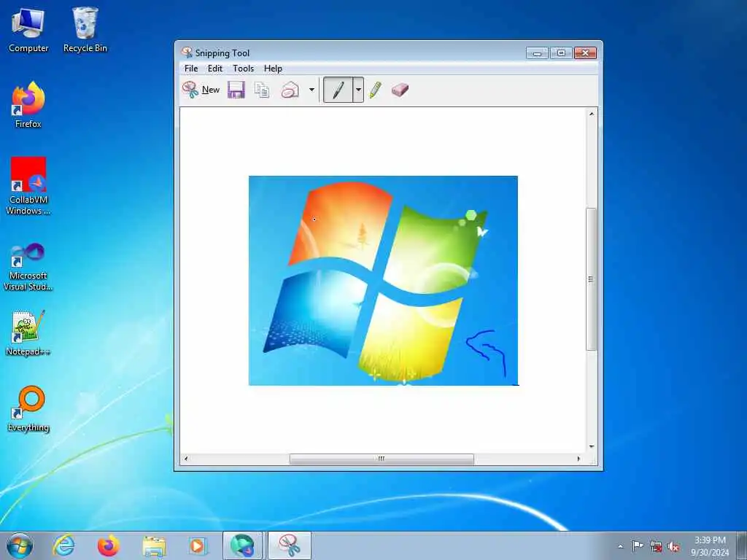Click the vertical scrollbar up arrow

click(591, 114)
